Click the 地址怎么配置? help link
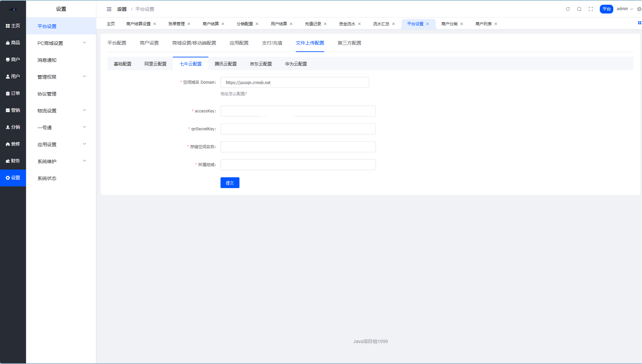The height and width of the screenshot is (364, 642). (x=234, y=94)
